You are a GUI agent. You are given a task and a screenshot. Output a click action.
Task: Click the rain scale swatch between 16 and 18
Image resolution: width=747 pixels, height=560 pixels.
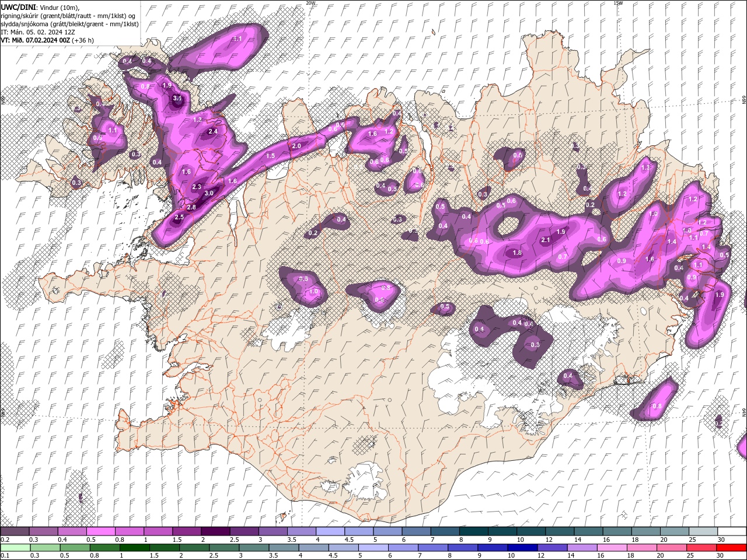pyautogui.click(x=613, y=548)
